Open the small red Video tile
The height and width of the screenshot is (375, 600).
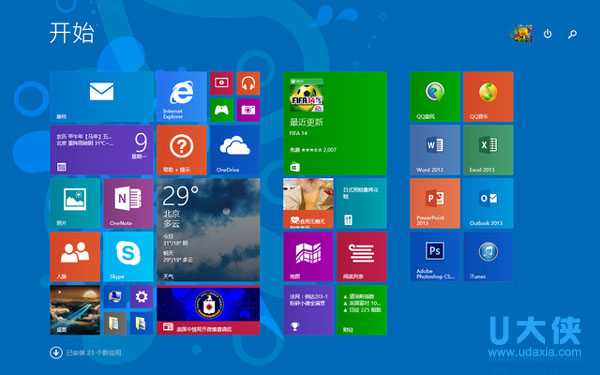[222, 83]
